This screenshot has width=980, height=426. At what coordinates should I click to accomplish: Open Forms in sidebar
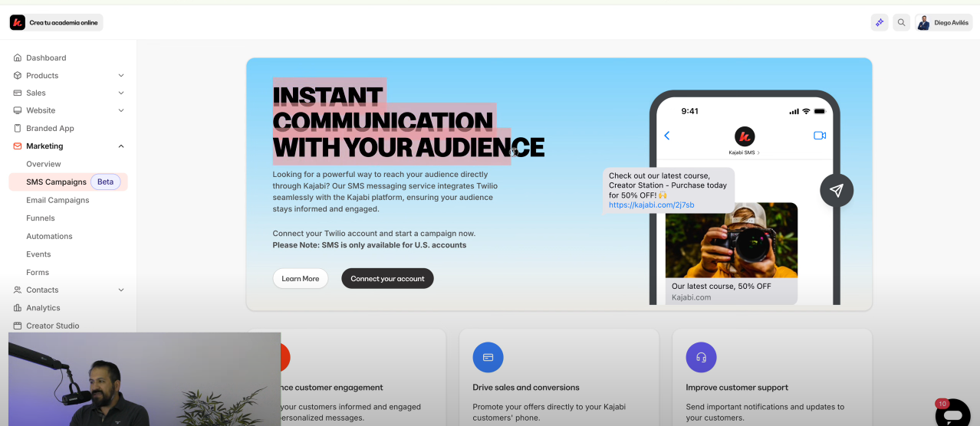(38, 272)
